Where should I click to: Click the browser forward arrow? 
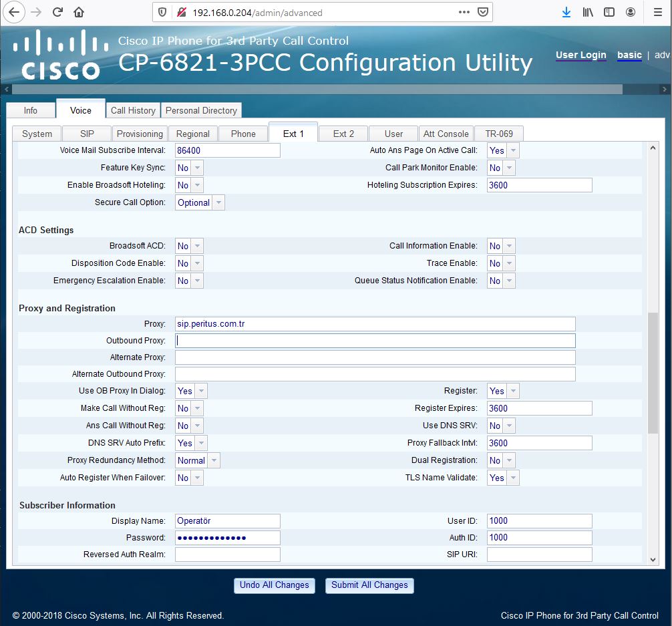point(36,12)
